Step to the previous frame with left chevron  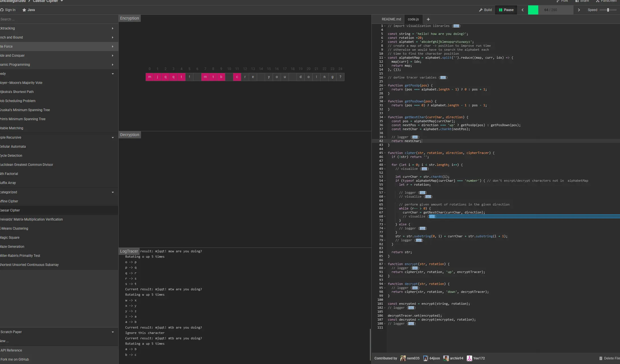click(522, 10)
